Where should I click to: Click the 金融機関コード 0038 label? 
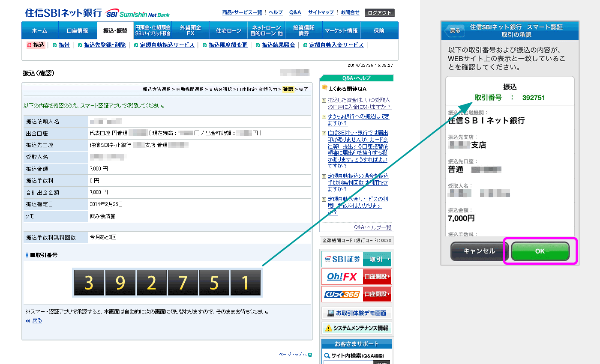tap(357, 241)
